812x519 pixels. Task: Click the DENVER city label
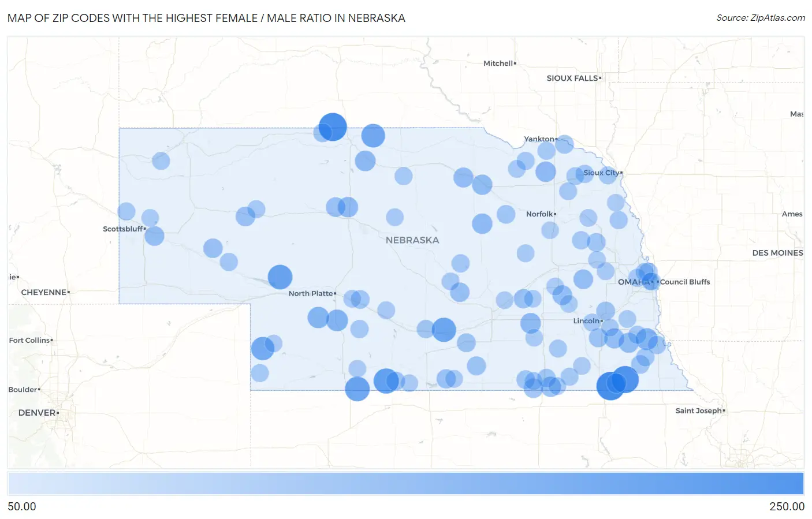click(x=37, y=413)
